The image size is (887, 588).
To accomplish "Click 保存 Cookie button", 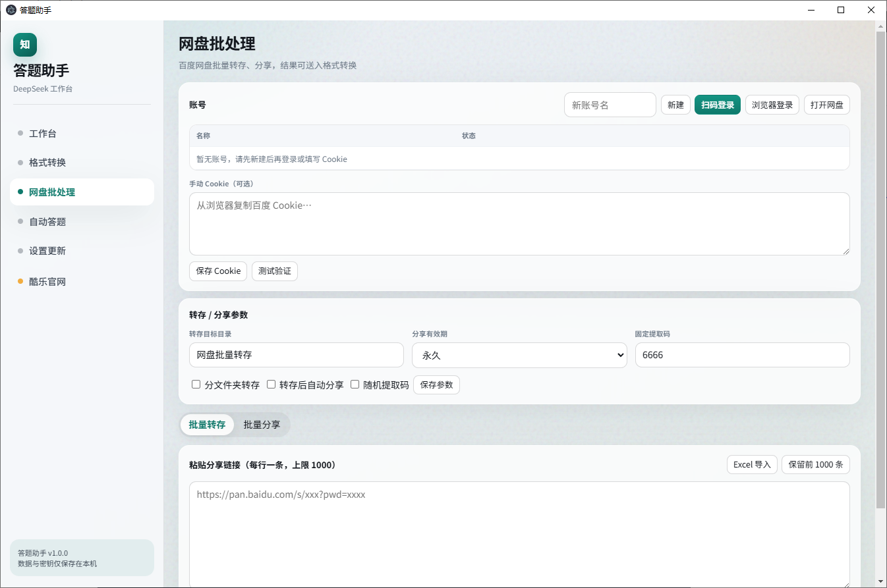I will 218,271.
